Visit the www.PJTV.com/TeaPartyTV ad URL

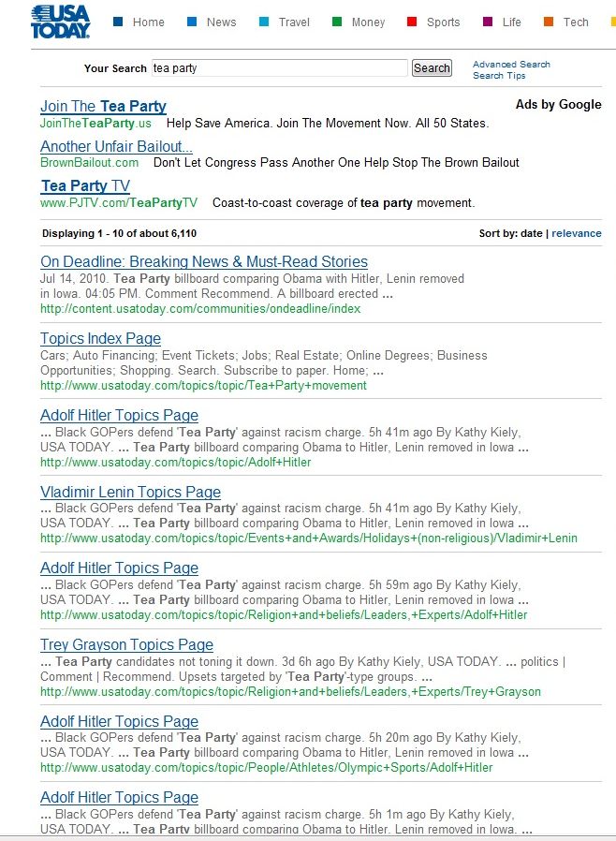(119, 202)
